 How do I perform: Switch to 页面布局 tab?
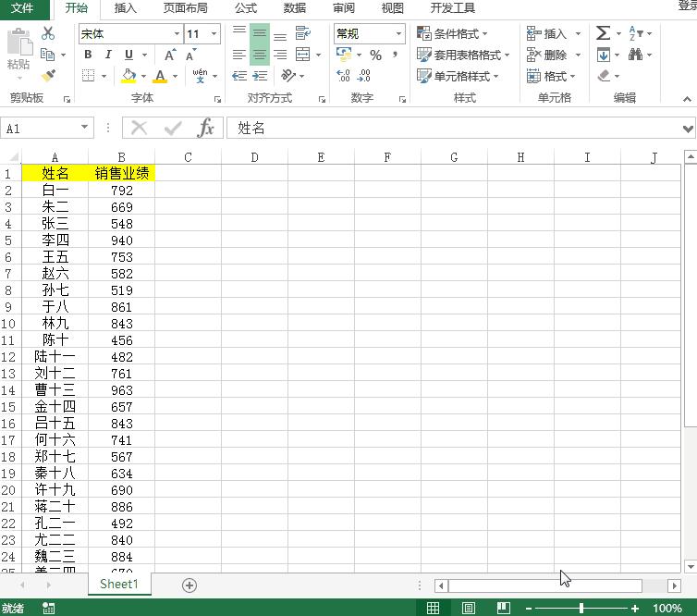point(186,8)
